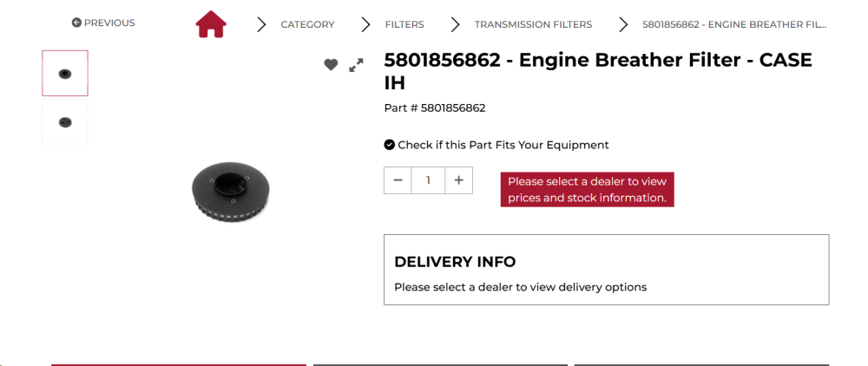Click the red select a dealer notice
Screen dimensions: 868x366
(587, 190)
